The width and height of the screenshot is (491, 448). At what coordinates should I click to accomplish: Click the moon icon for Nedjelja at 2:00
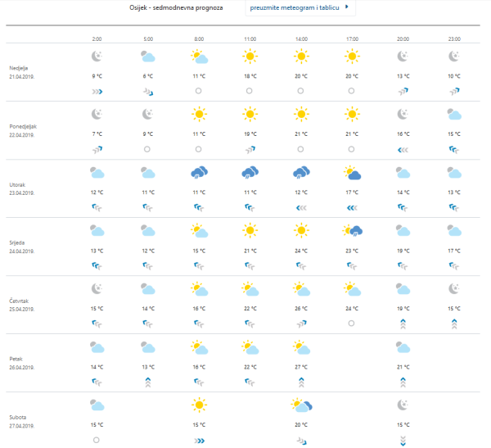pyautogui.click(x=97, y=57)
